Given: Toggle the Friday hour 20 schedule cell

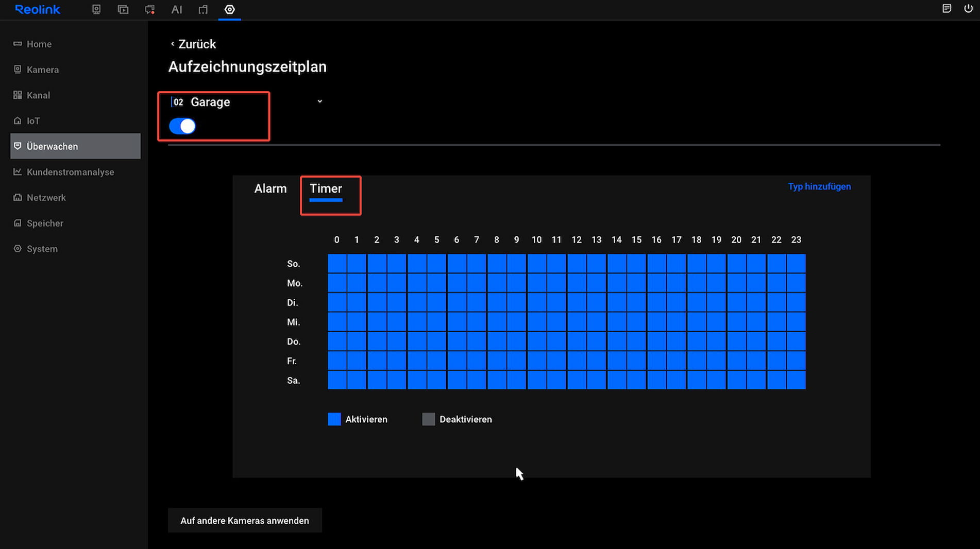Looking at the screenshot, I should click(x=736, y=361).
